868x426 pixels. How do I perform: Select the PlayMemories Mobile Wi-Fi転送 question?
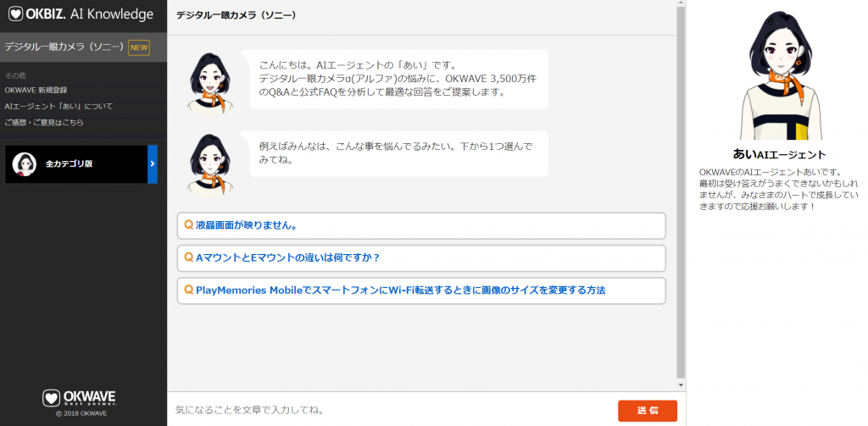click(421, 290)
